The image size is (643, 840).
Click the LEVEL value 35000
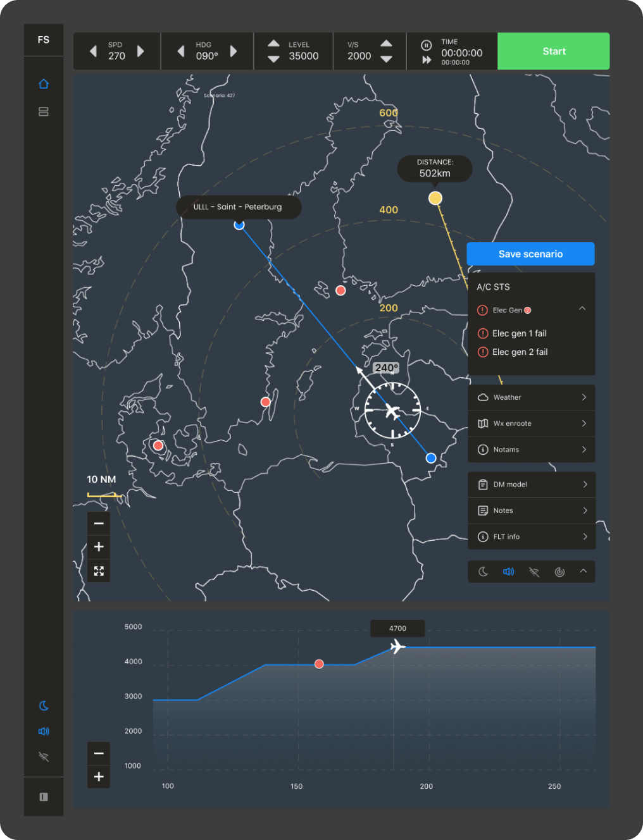(304, 56)
